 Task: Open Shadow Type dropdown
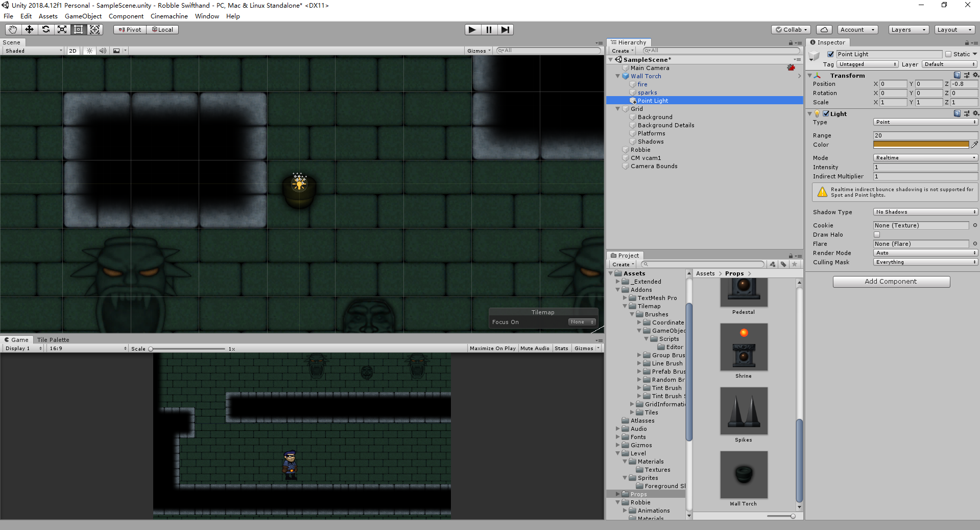click(x=925, y=212)
